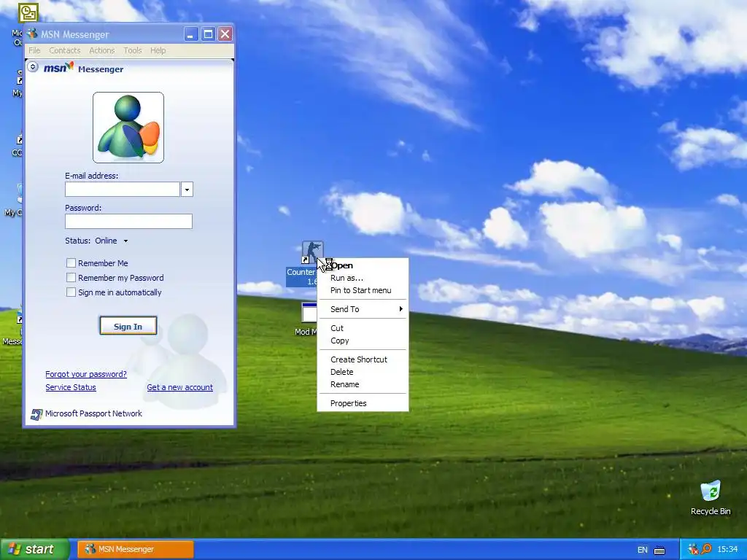Click the 15:34 taskbar clock
This screenshot has width=747, height=560.
point(727,550)
